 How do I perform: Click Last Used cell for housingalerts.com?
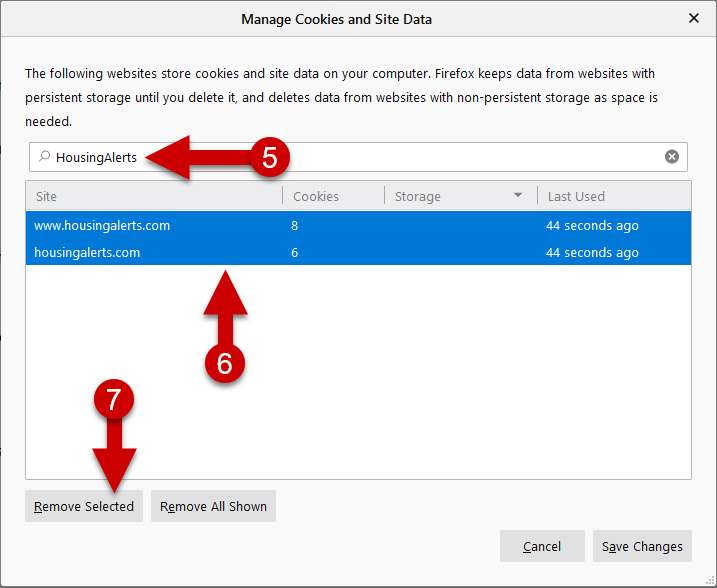592,252
